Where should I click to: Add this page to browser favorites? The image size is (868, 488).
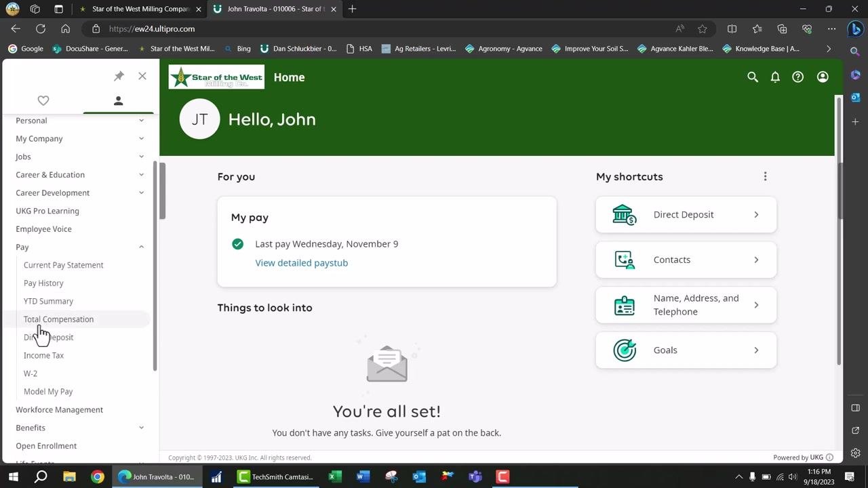click(x=703, y=29)
